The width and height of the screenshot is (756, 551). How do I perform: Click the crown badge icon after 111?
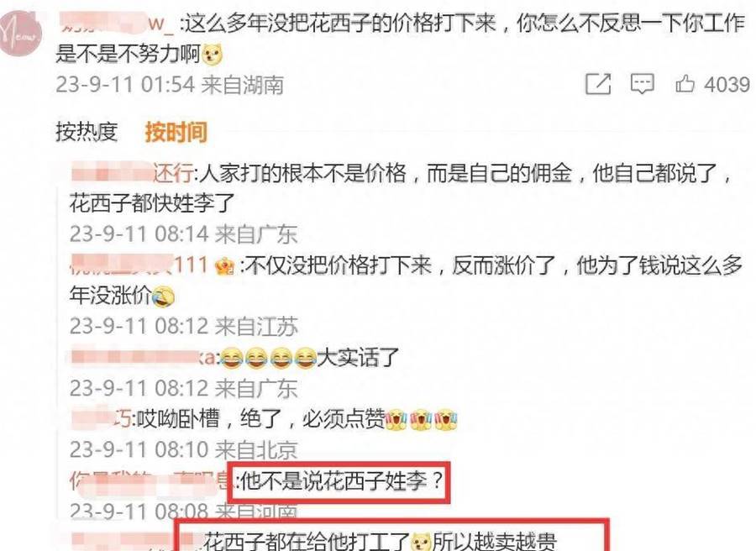[224, 265]
